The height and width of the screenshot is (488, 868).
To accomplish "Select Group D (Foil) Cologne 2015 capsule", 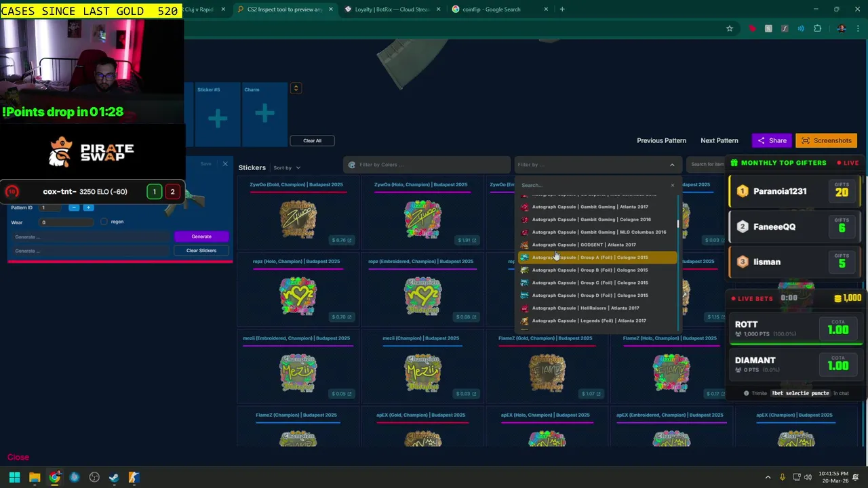I will (x=597, y=296).
